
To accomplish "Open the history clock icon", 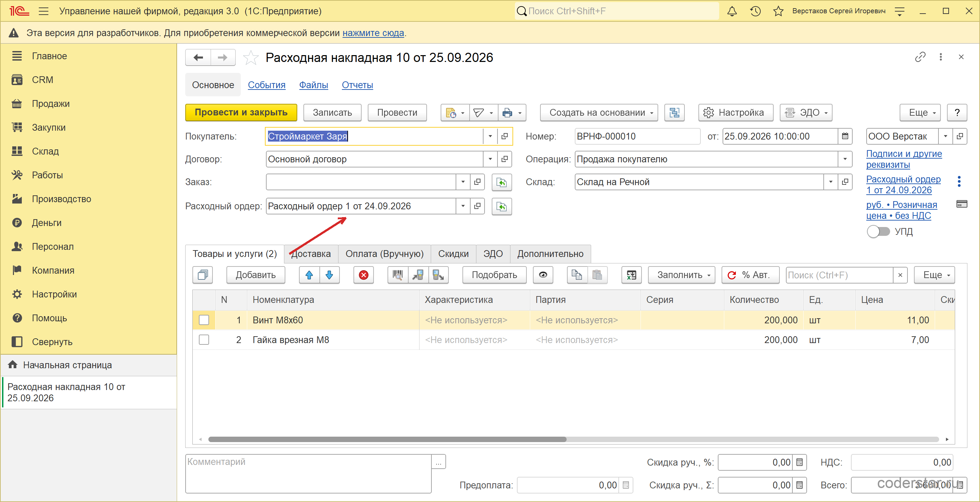I will 755,11.
